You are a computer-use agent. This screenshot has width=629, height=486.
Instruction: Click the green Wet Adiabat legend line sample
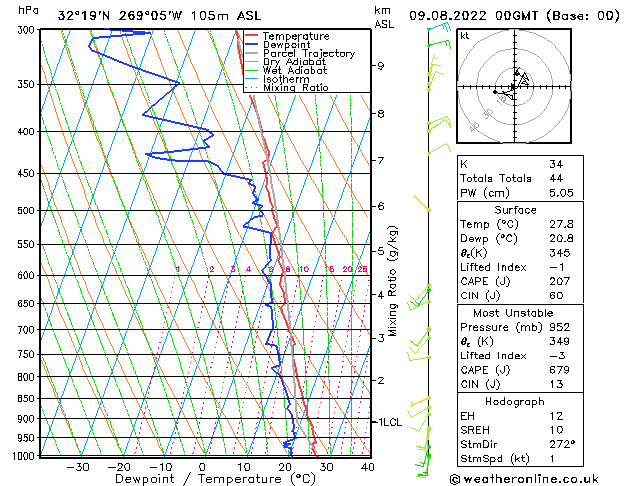click(x=251, y=71)
